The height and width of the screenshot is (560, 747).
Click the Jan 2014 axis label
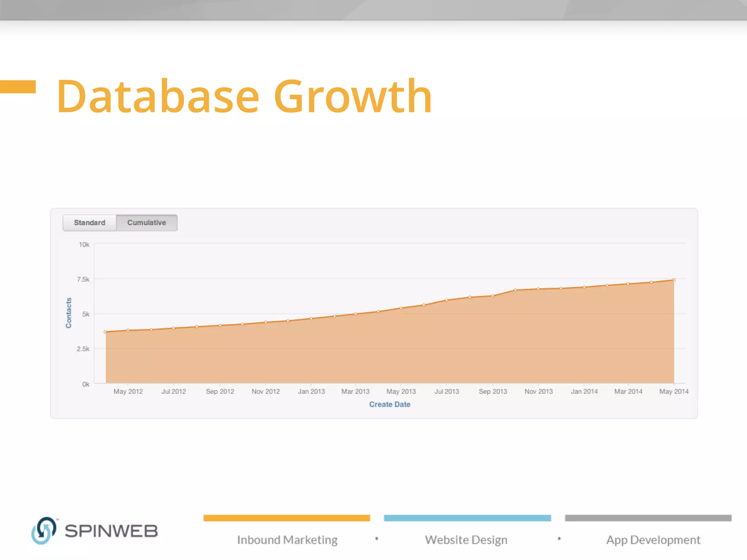584,392
